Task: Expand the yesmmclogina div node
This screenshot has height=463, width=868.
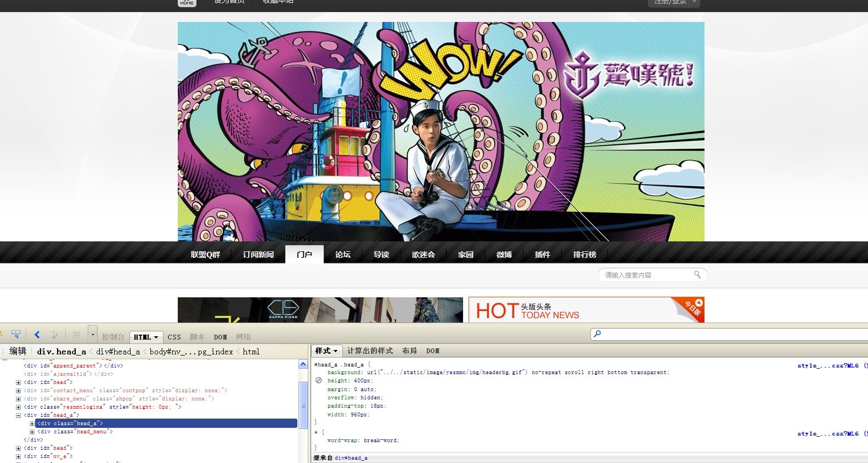Action: coord(18,407)
